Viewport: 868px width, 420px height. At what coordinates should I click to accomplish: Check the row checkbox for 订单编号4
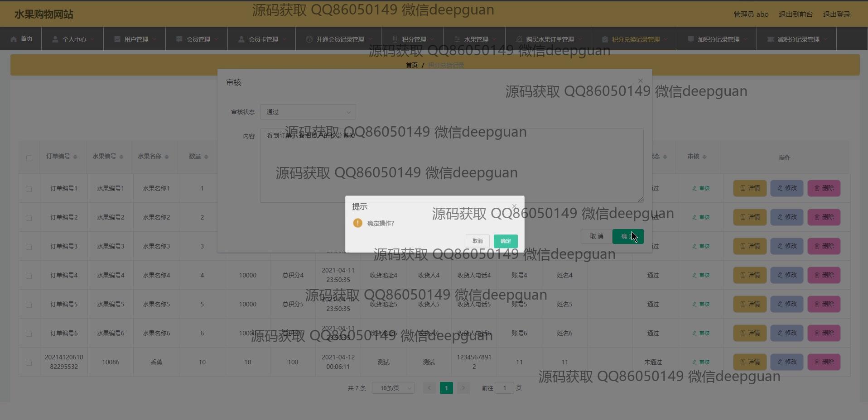pyautogui.click(x=29, y=276)
